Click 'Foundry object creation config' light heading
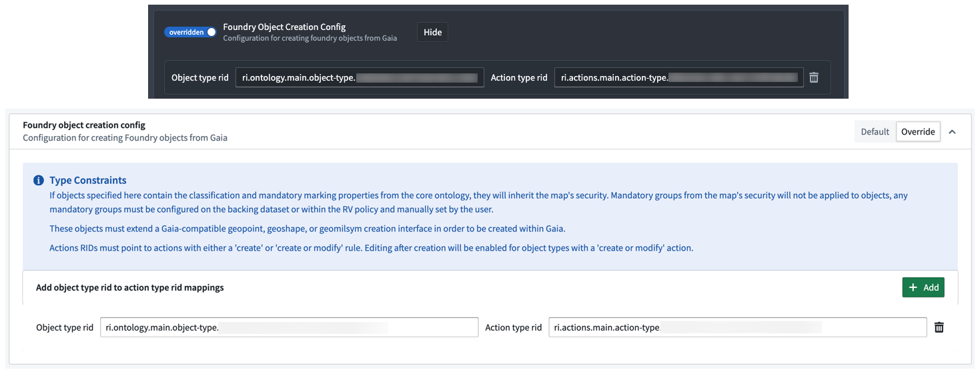 tap(84, 125)
